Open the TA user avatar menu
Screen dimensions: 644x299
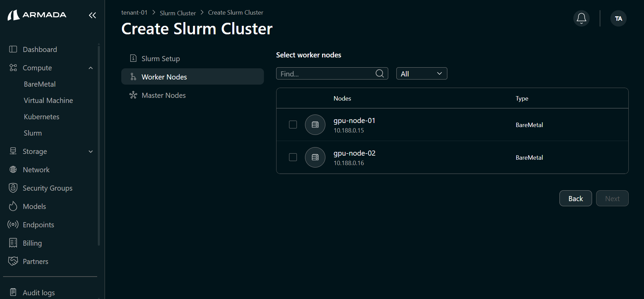tap(619, 18)
